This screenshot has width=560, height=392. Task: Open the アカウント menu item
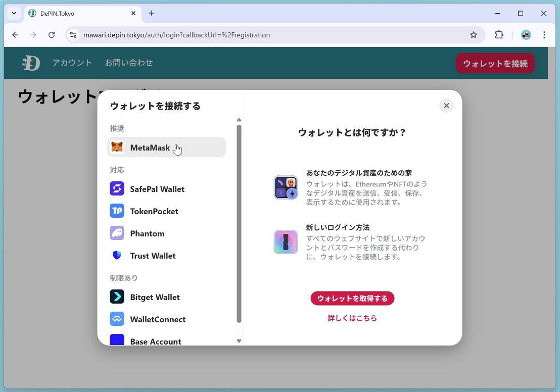[72, 63]
